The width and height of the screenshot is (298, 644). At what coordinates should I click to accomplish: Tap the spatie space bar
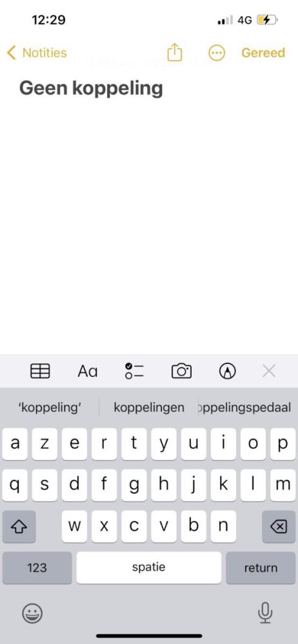point(148,567)
